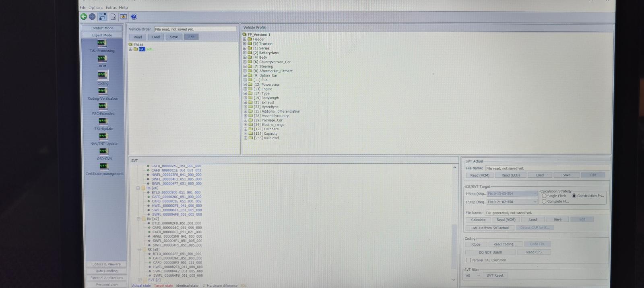The height and width of the screenshot is (288, 644).
Task: Click the Vehicle Order file name field
Action: click(x=195, y=29)
